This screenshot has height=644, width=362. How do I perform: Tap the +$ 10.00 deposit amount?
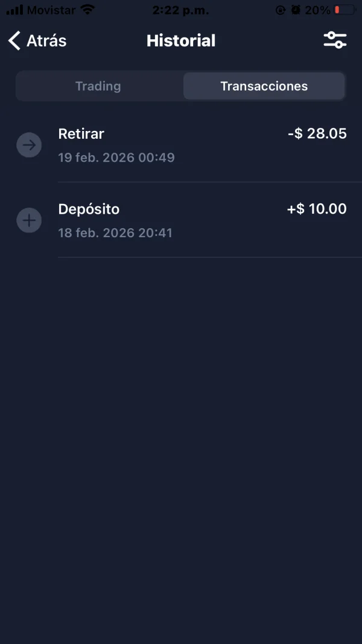[x=317, y=209]
